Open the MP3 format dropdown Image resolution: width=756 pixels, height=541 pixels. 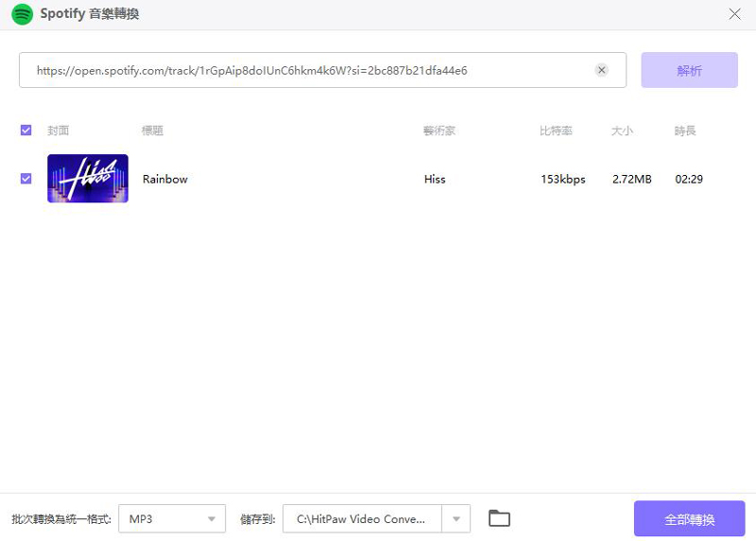click(172, 519)
